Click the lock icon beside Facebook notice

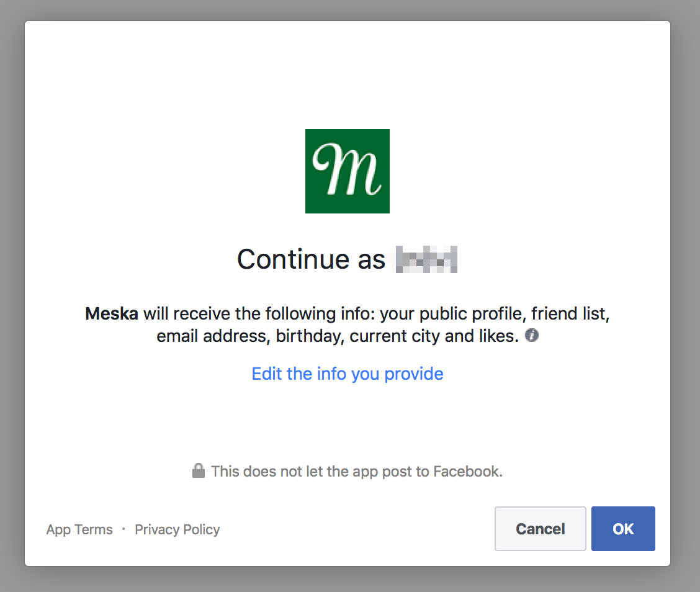[198, 470]
